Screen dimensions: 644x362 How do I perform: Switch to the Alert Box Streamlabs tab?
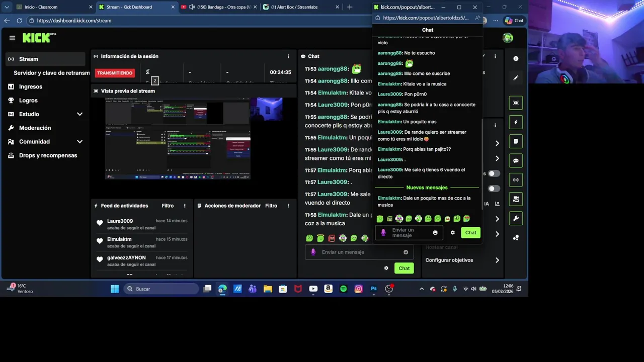pos(301,7)
